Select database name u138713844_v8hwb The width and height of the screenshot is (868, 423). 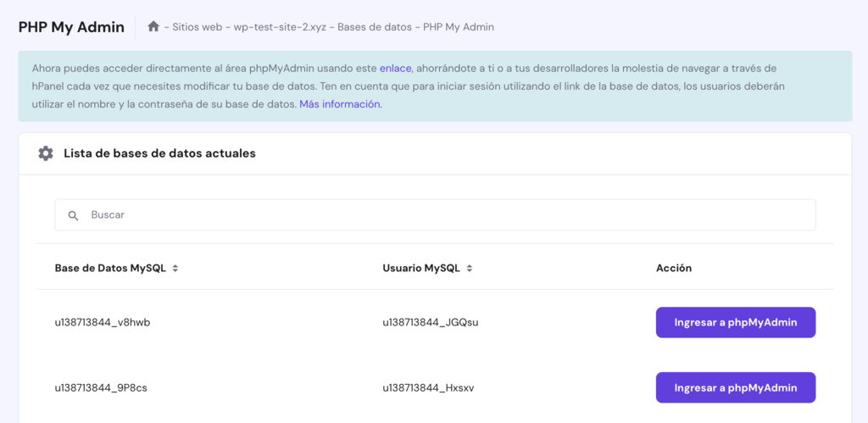point(103,323)
